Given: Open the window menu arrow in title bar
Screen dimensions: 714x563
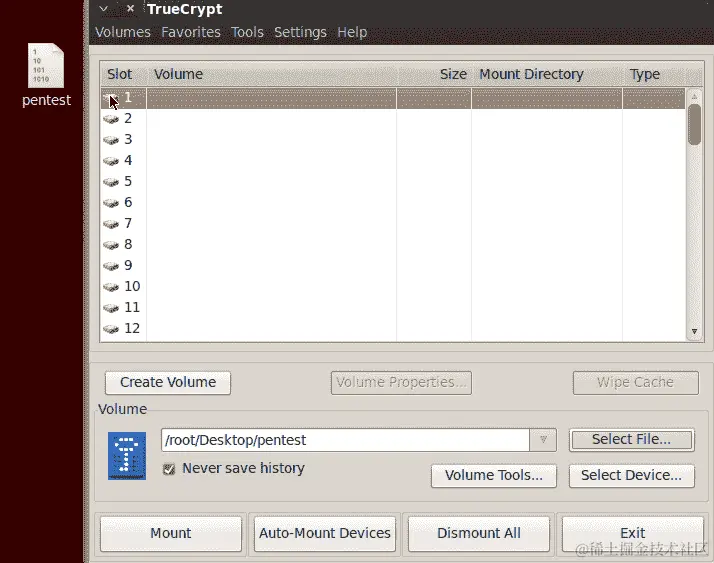Looking at the screenshot, I should (x=104, y=8).
